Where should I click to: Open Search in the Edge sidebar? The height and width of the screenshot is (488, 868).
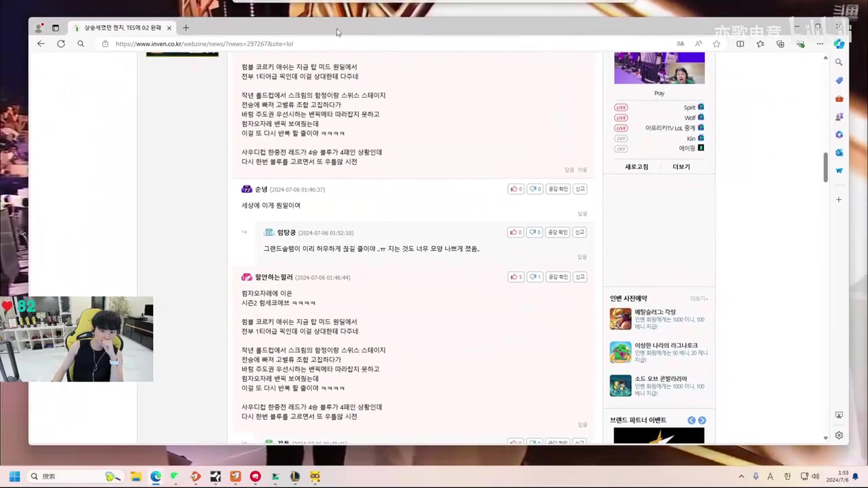839,62
